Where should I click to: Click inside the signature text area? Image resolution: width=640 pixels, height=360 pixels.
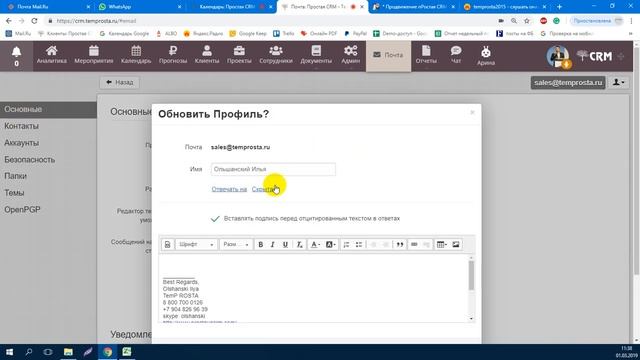coord(313,289)
